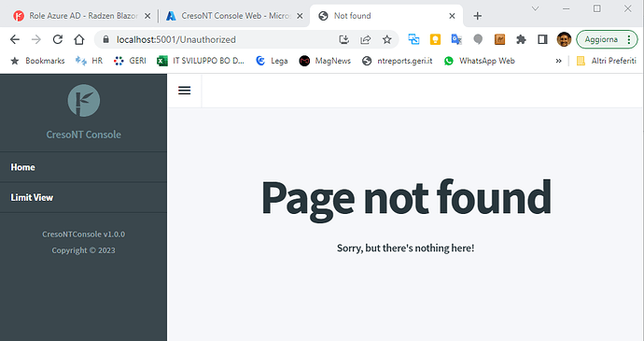644x341 pixels.
Task: Expand the hidden bookmarks overflow chevron
Action: pos(558,61)
